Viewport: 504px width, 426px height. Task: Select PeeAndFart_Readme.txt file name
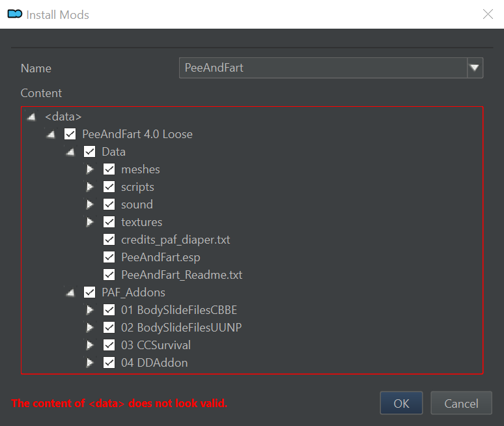click(182, 275)
